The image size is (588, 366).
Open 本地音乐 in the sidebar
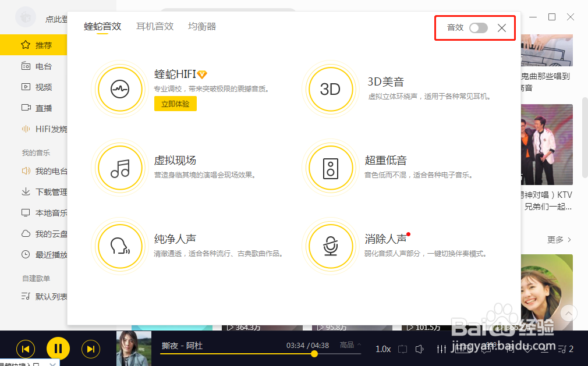pos(34,213)
